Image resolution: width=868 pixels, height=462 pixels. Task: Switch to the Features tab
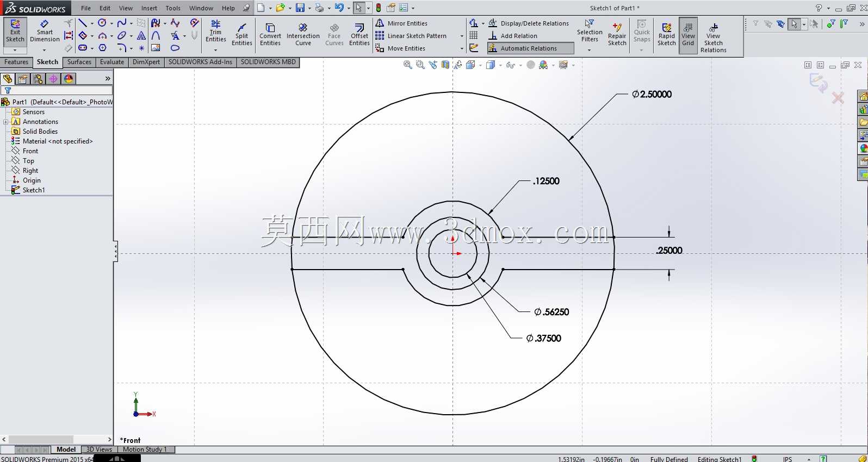(16, 62)
